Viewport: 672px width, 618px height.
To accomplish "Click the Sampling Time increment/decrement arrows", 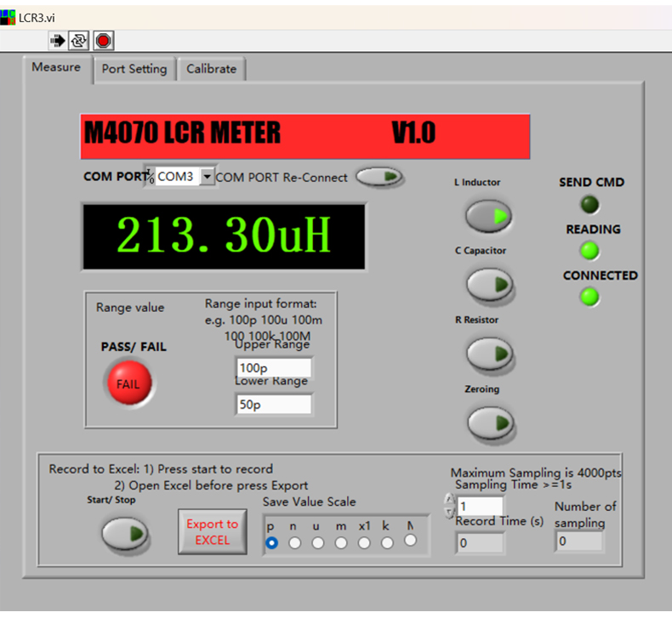I will [449, 507].
